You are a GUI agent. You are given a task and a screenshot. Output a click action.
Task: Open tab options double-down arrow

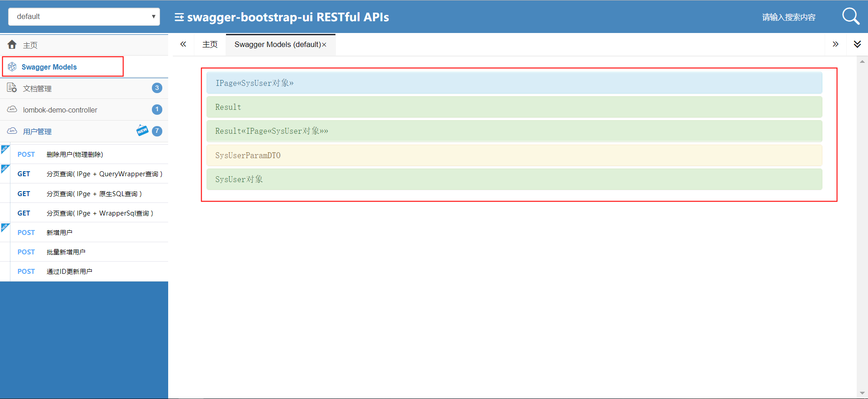click(x=857, y=44)
